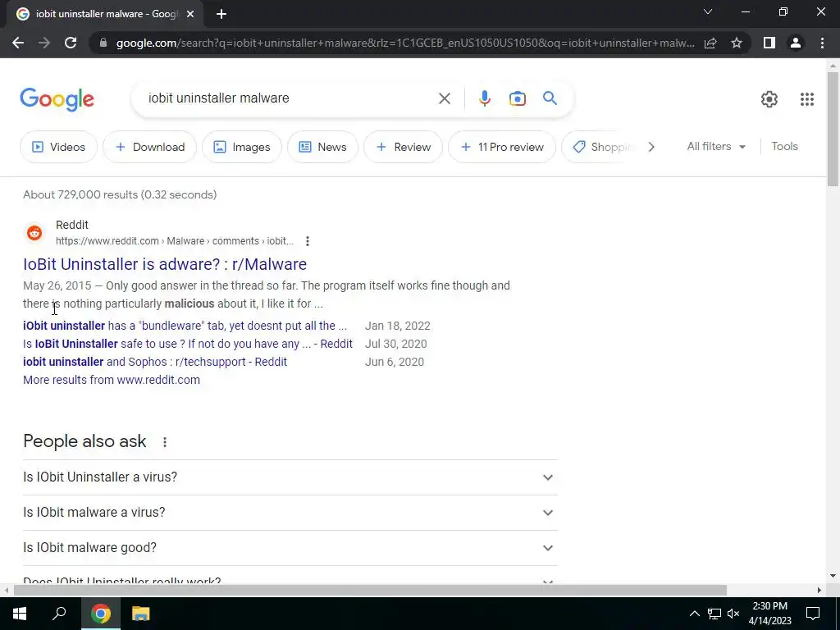
Task: Add Review filter chip
Action: click(x=404, y=147)
